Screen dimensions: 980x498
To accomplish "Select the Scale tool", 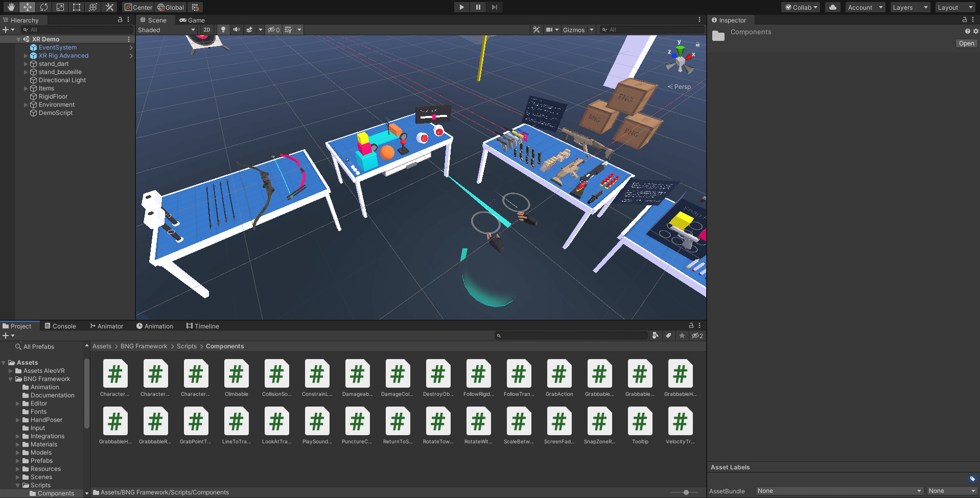I will coord(60,7).
